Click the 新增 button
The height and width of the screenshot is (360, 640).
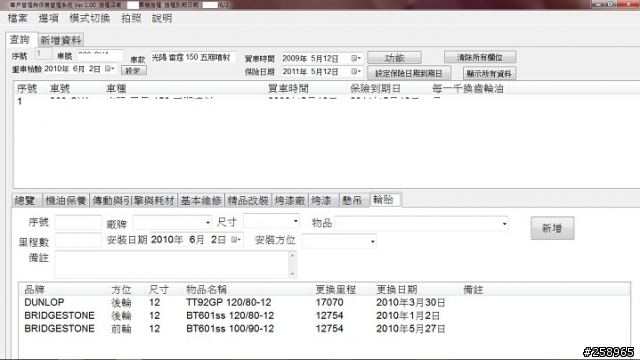pos(552,228)
